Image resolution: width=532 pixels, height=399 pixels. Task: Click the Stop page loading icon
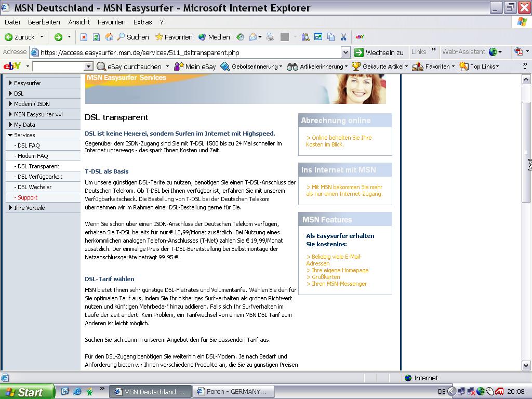point(84,37)
